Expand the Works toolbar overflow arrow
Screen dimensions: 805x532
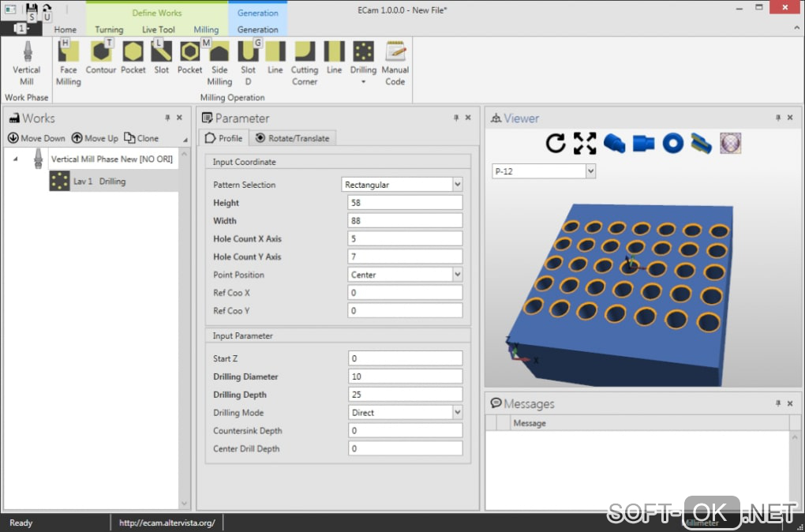(x=185, y=140)
